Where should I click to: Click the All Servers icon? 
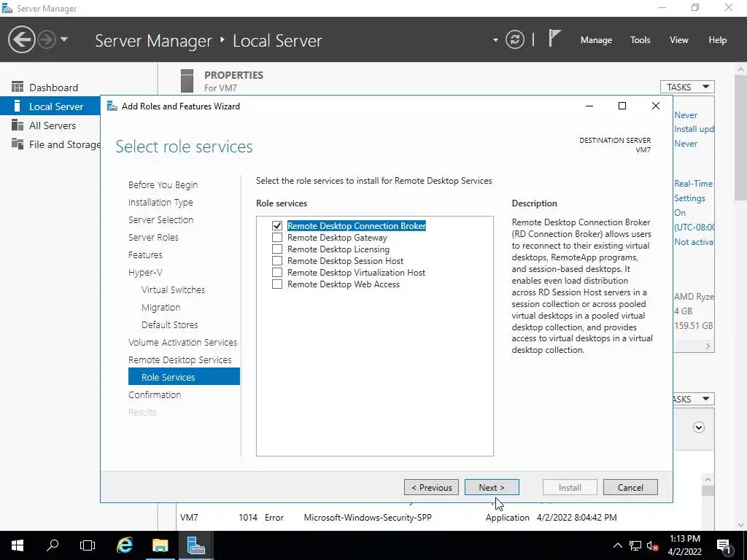[18, 125]
